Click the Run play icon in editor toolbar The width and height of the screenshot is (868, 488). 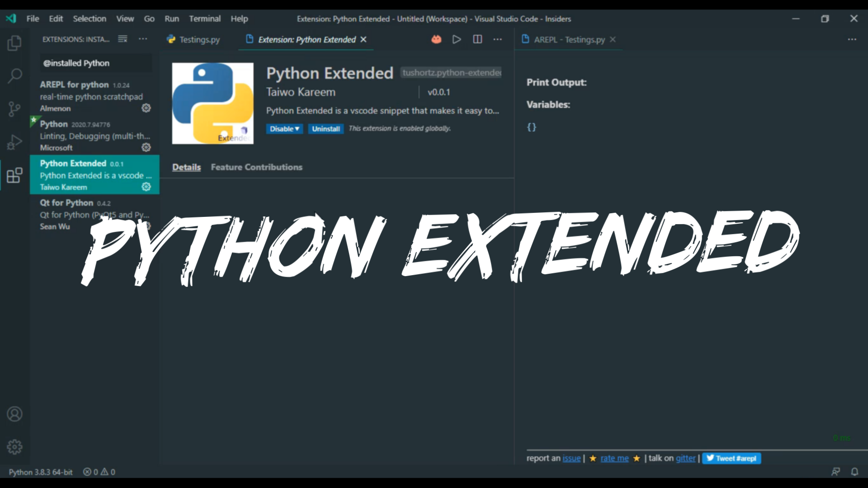[457, 39]
